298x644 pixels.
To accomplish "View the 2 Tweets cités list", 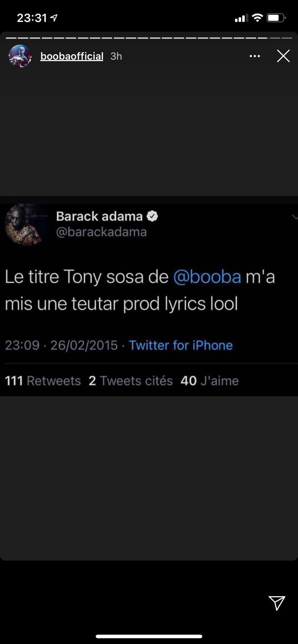I will pos(131,381).
